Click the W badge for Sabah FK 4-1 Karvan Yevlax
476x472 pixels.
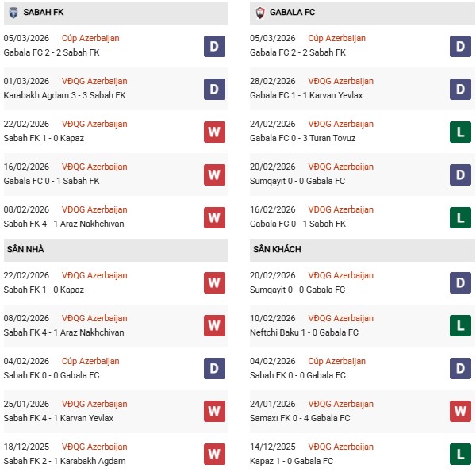(214, 412)
